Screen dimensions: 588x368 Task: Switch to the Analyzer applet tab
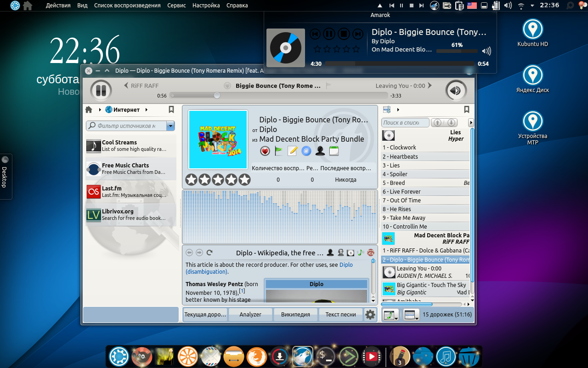250,315
